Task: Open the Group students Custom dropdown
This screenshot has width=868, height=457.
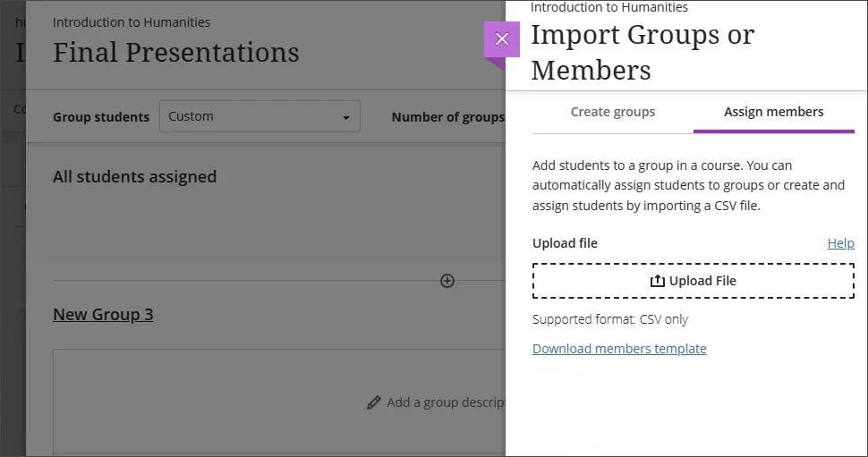Action: (259, 116)
